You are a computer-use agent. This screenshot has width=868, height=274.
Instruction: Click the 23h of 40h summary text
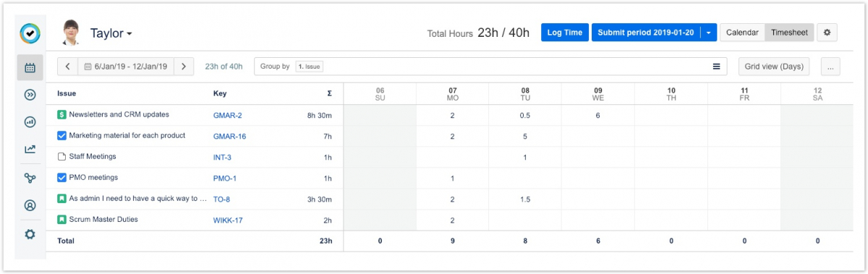[x=224, y=67]
